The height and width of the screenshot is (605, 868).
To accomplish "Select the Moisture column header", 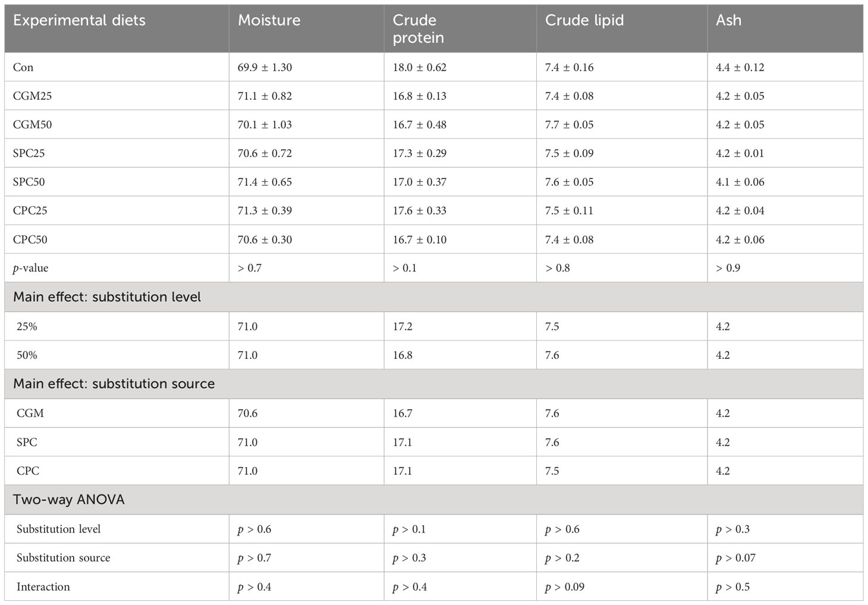I will tap(269, 20).
